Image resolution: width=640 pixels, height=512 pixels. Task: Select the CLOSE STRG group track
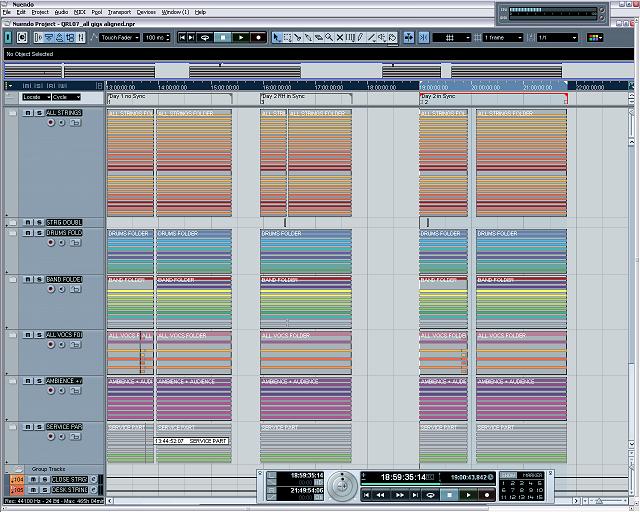point(70,479)
